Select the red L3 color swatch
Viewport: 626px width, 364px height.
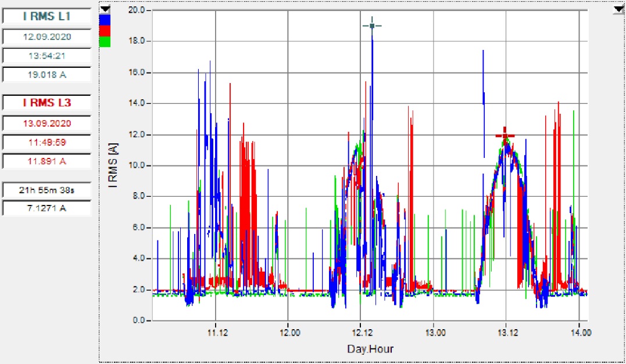coord(105,31)
